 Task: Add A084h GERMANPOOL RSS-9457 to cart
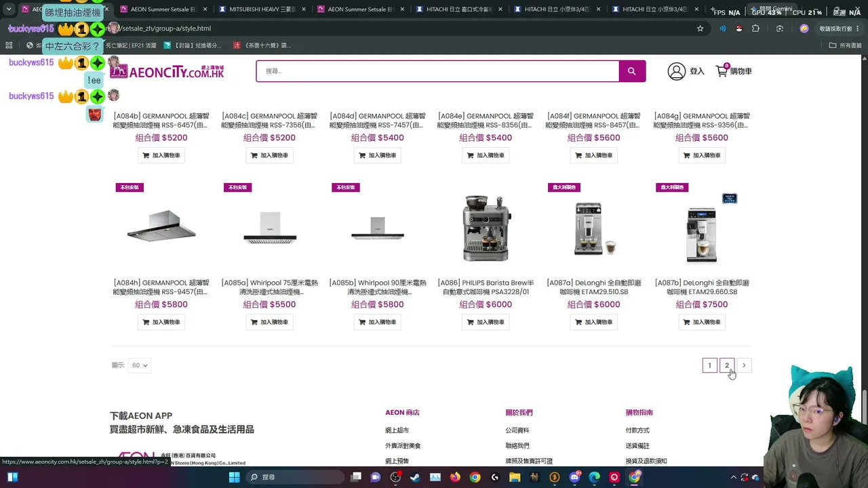161,322
